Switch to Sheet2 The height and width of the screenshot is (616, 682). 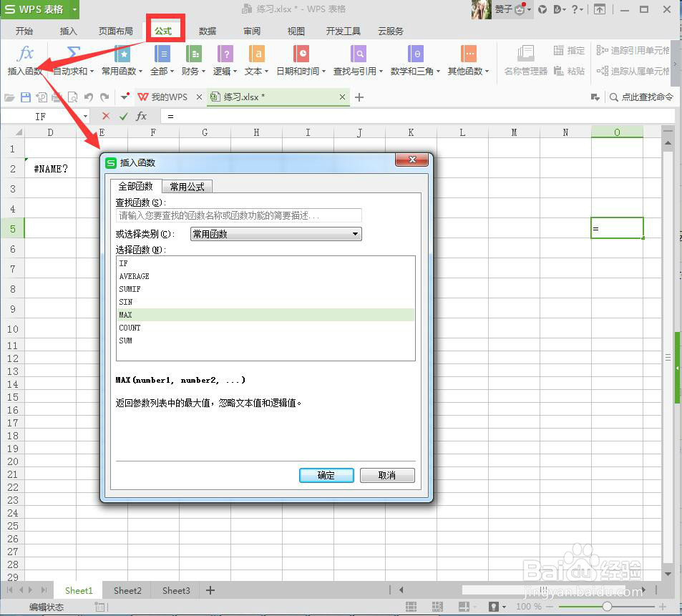click(127, 590)
